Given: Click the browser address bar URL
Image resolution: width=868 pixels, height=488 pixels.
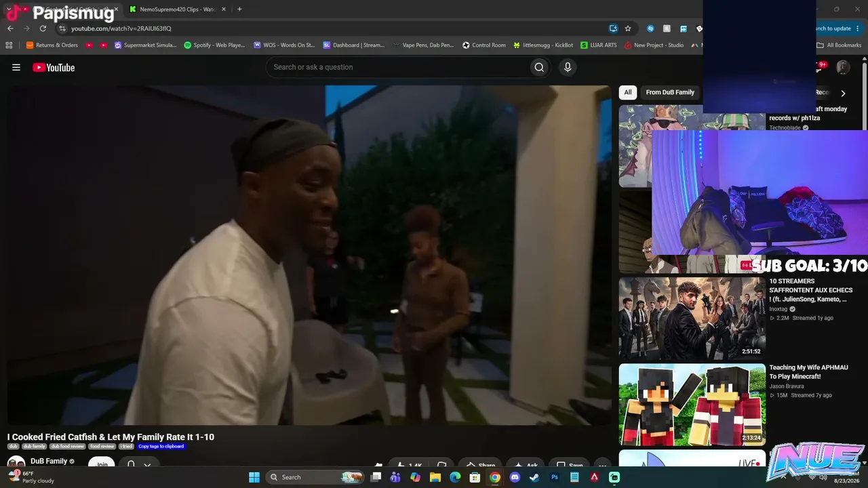Looking at the screenshot, I should [x=121, y=28].
